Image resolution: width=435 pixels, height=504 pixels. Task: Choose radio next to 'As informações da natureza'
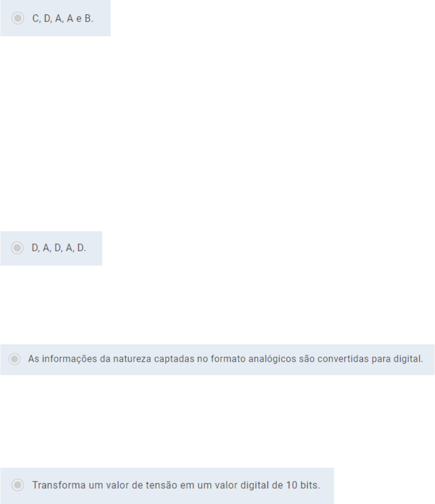[x=15, y=359]
